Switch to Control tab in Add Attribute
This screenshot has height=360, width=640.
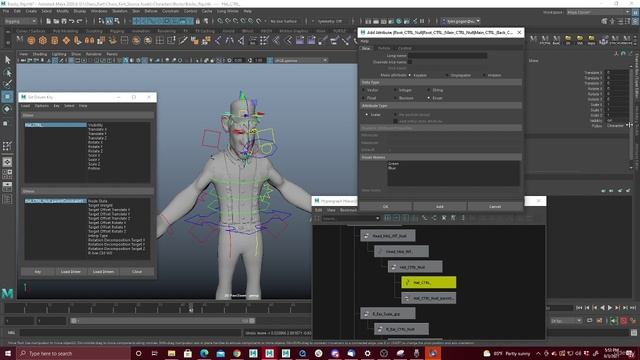[404, 48]
